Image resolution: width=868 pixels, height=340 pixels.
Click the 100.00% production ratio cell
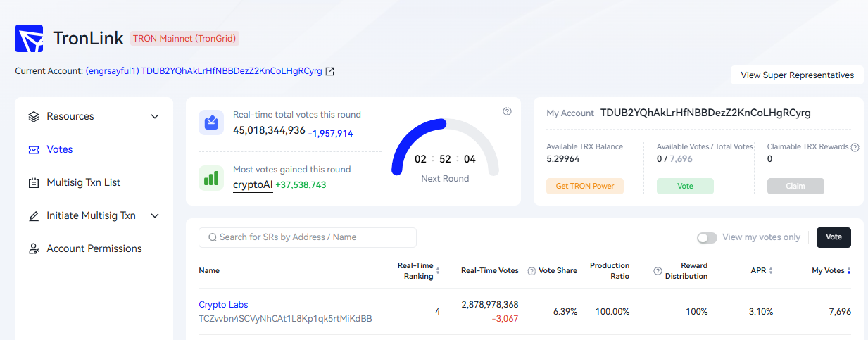(612, 311)
